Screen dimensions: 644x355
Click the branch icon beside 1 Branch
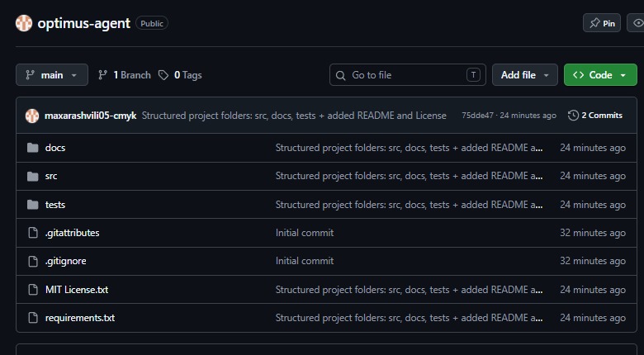click(102, 75)
